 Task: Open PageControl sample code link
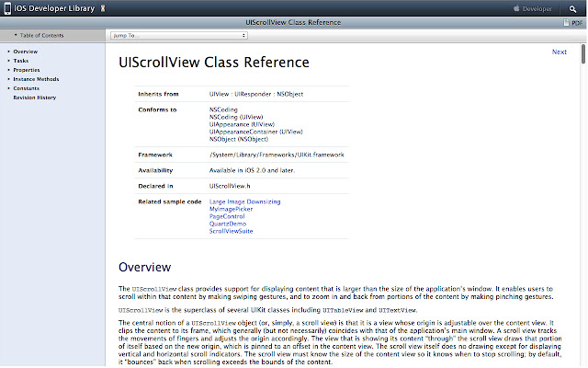tap(227, 216)
